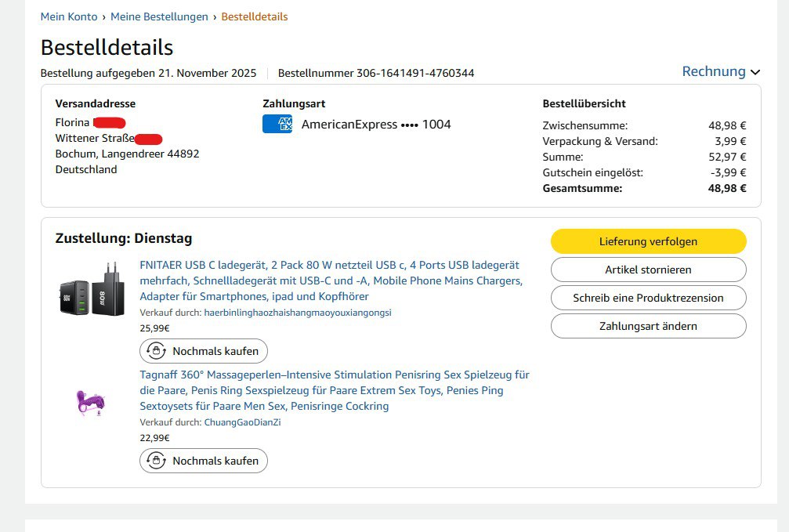Viewport: 789px width, 532px height.
Task: Visit the seller ChuangGaoDianZi link
Action: point(242,422)
